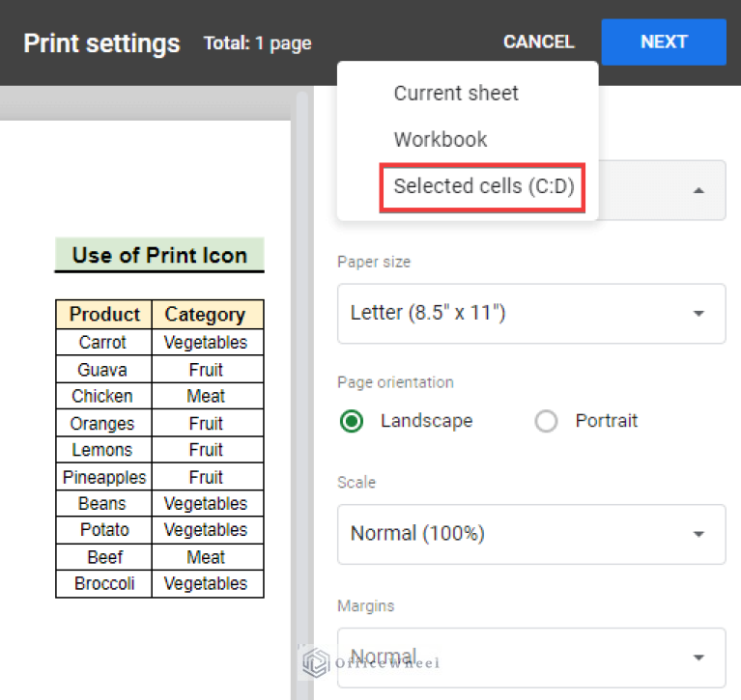Click the preview pane vertical scrollbar
741x700 pixels.
302,386
